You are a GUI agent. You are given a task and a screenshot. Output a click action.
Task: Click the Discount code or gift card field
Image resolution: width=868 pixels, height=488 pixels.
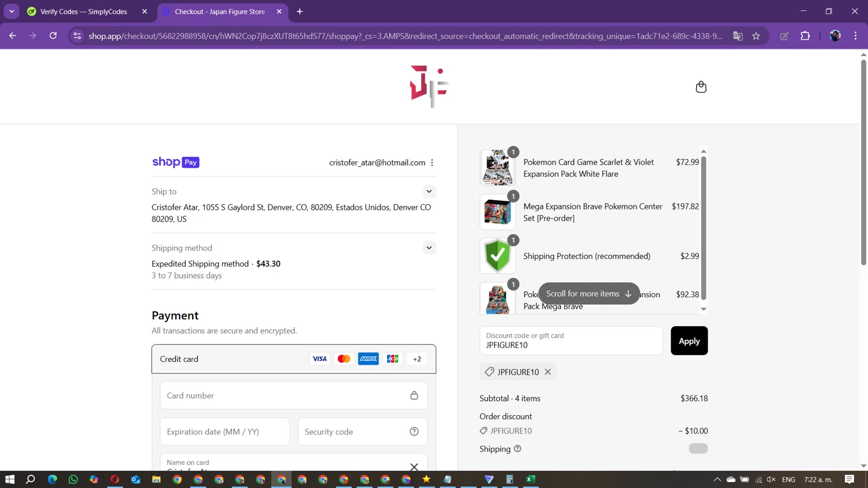pos(571,341)
